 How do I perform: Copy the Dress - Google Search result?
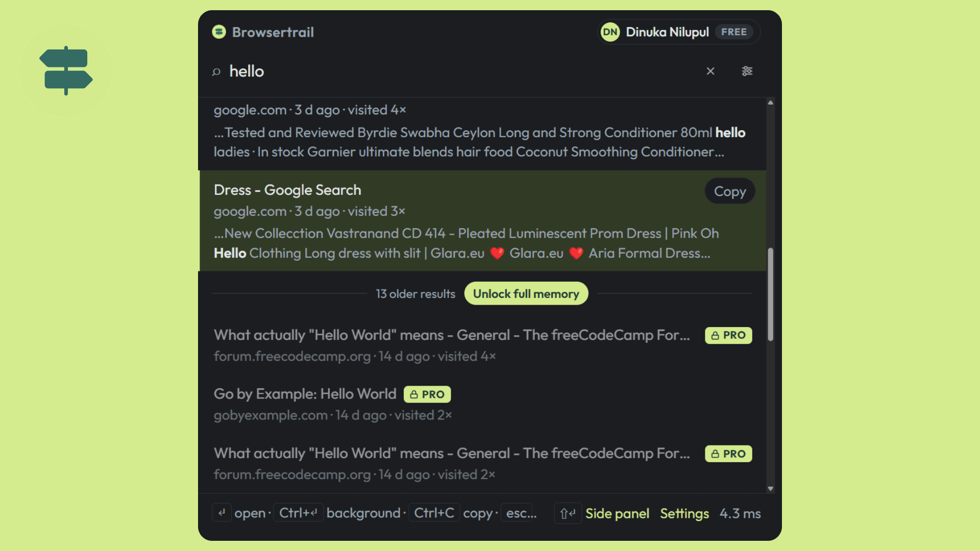(730, 191)
